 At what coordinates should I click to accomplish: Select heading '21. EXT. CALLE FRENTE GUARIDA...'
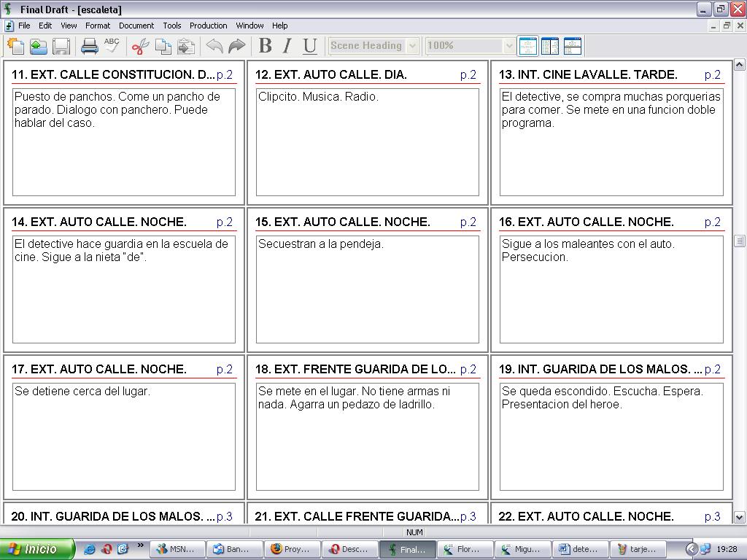tap(357, 516)
